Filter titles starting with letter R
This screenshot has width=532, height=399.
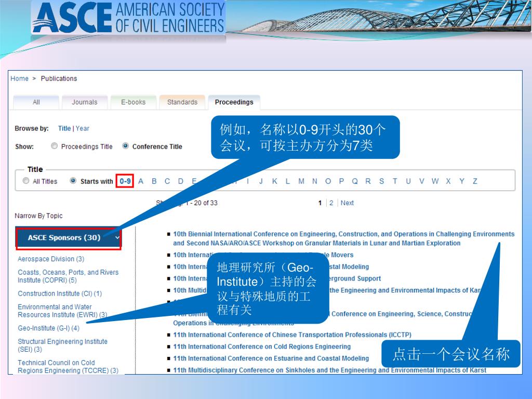pyautogui.click(x=368, y=181)
